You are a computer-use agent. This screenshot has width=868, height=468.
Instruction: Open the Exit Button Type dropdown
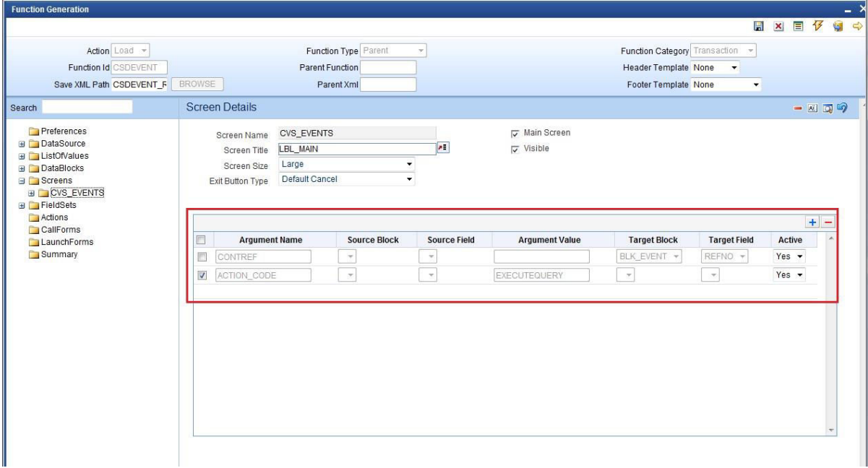tap(347, 179)
